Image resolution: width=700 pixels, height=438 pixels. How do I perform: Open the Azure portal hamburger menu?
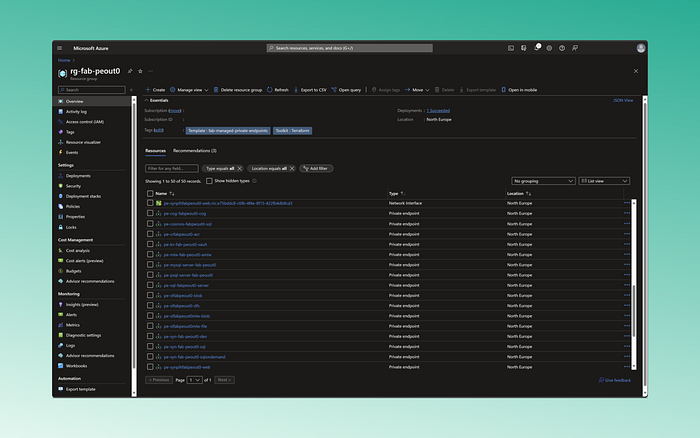coord(59,48)
